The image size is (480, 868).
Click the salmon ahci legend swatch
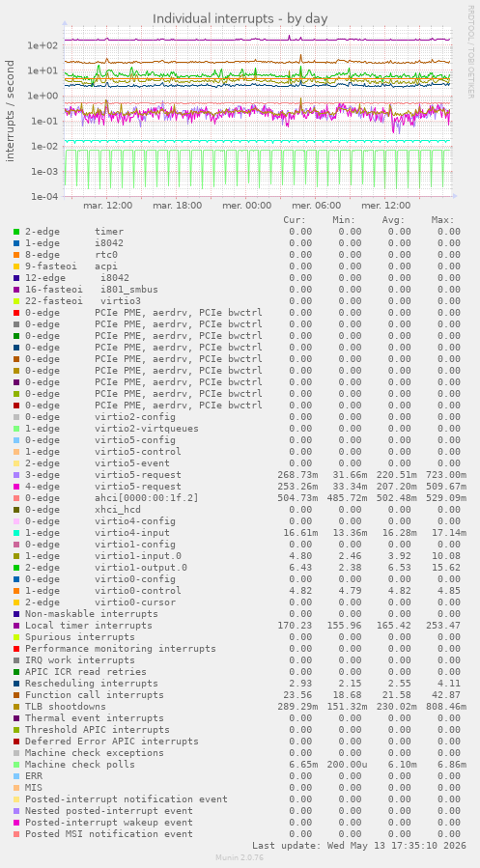coord(16,498)
